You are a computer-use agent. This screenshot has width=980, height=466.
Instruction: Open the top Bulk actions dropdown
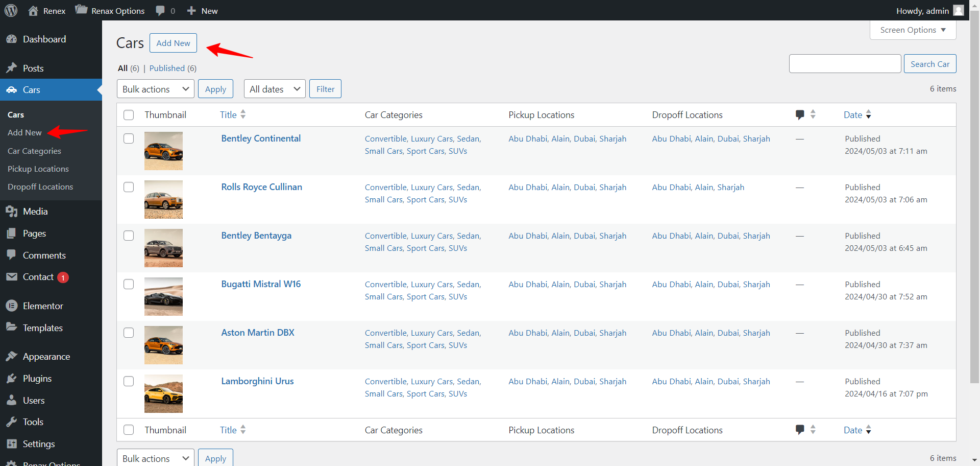pos(156,89)
